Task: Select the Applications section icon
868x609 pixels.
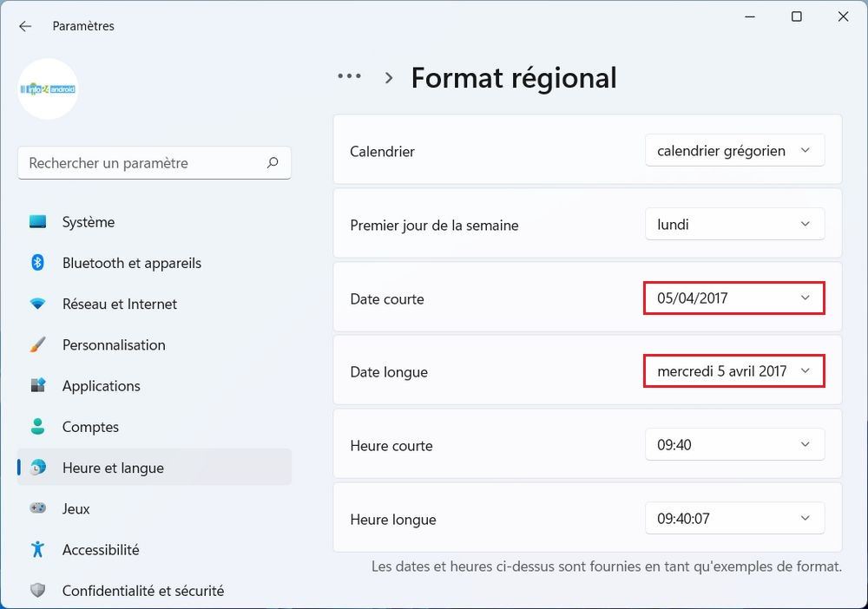Action: (38, 385)
